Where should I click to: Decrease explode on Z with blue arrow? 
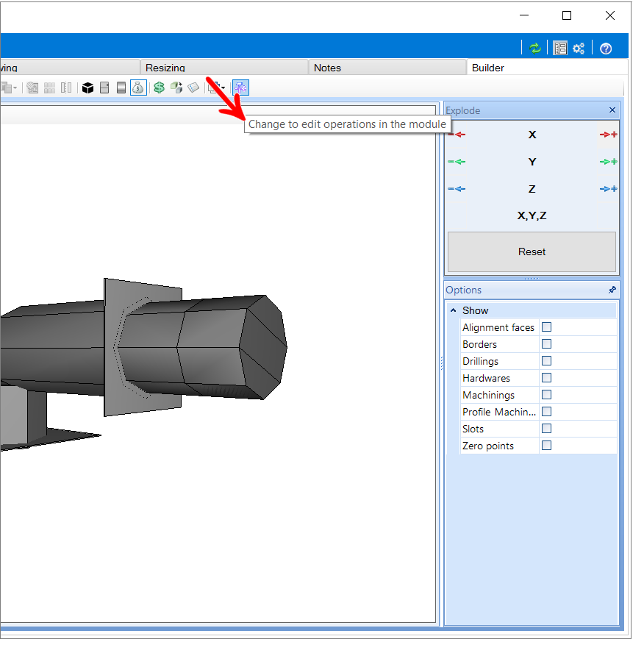pos(457,189)
